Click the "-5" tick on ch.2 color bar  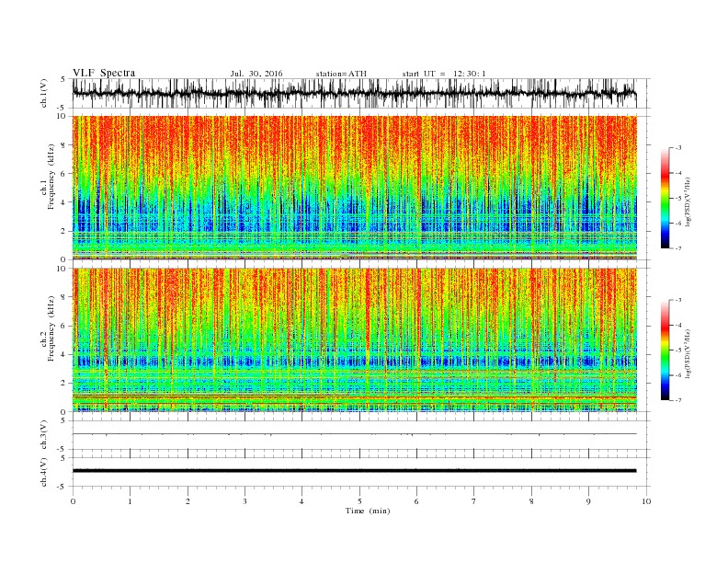[678, 350]
